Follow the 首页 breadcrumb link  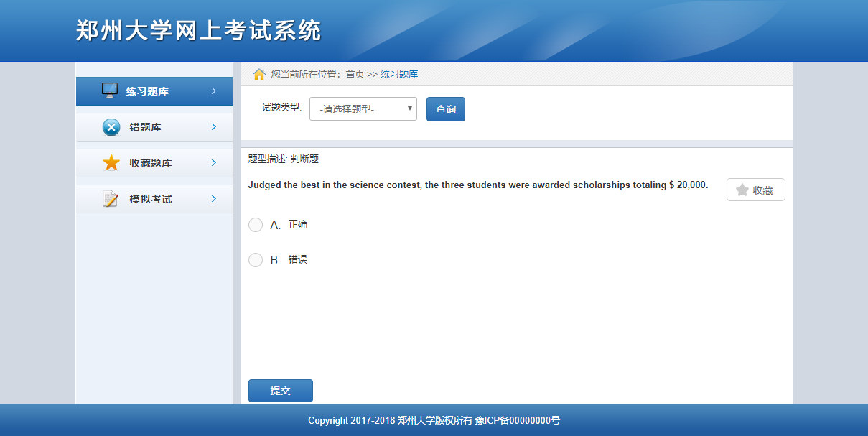coord(355,74)
